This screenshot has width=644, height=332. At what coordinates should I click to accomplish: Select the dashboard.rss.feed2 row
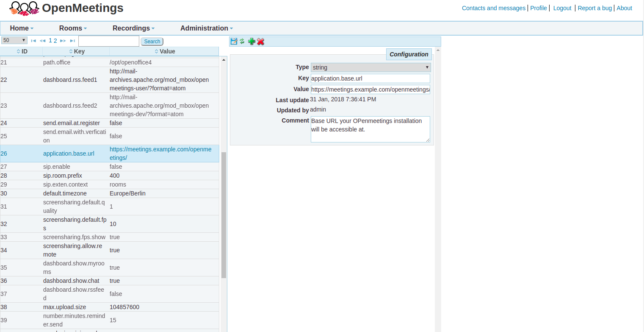110,106
